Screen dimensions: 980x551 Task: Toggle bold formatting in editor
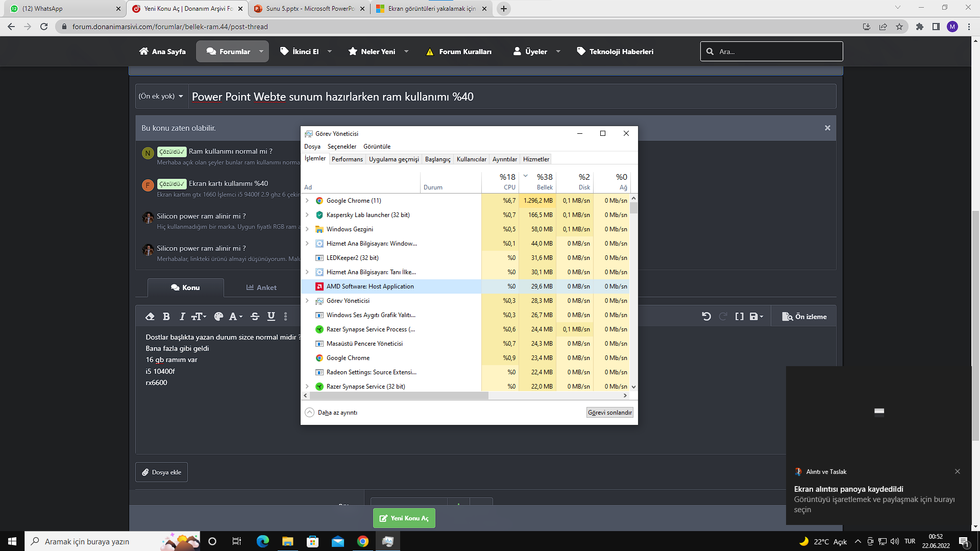click(166, 317)
